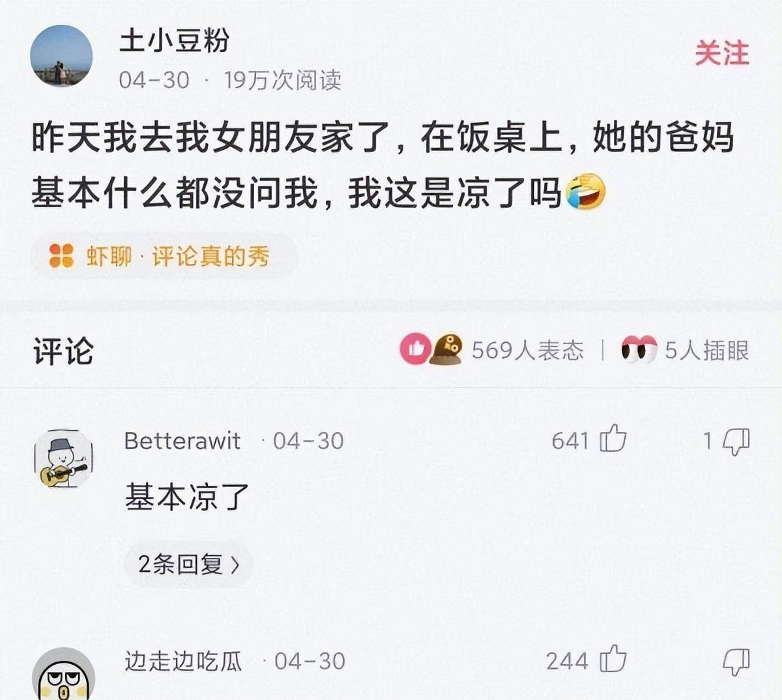
Task: View the 569人表态 reactions list
Action: (x=527, y=350)
